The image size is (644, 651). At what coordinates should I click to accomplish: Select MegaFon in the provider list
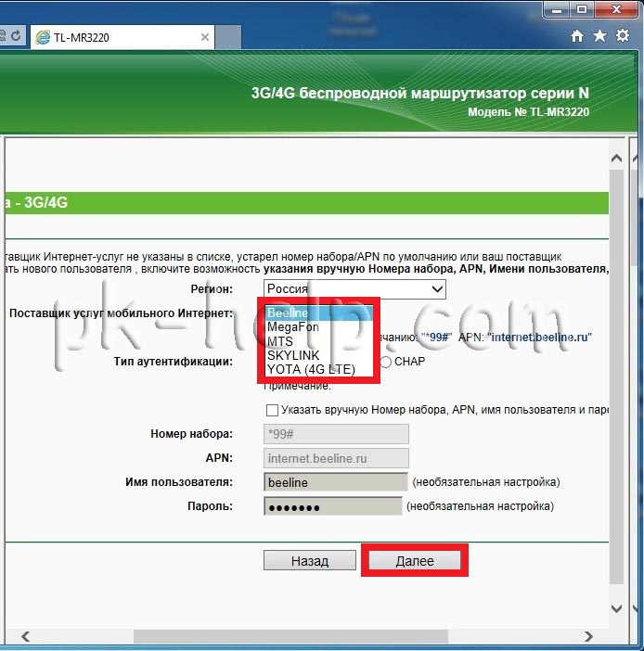point(319,327)
